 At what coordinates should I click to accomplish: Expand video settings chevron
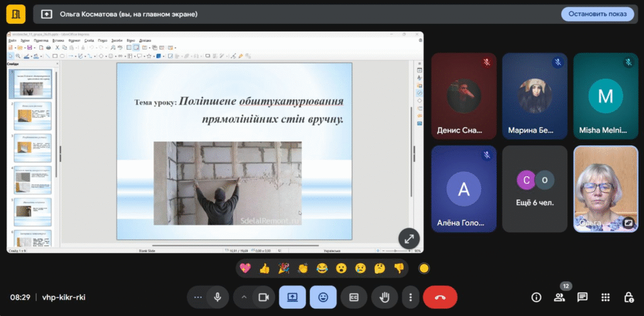(x=244, y=297)
